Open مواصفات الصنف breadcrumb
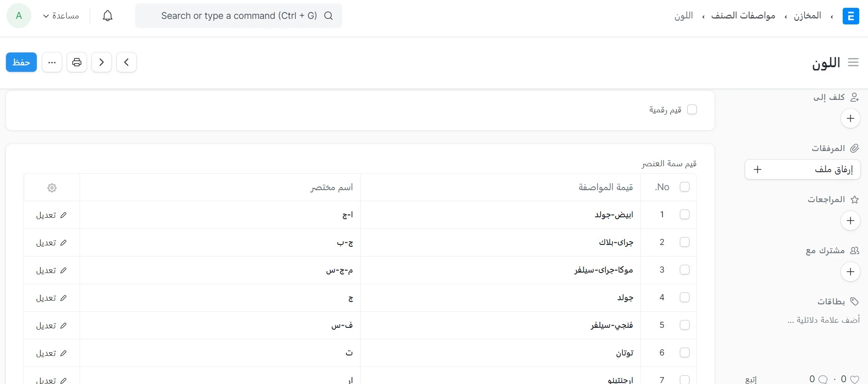The width and height of the screenshot is (868, 384). (x=743, y=16)
